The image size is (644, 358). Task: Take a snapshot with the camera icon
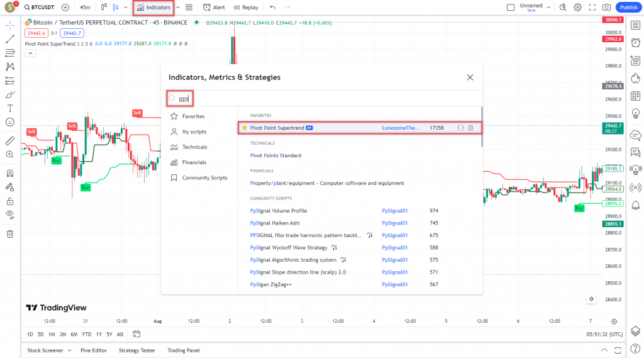(606, 8)
